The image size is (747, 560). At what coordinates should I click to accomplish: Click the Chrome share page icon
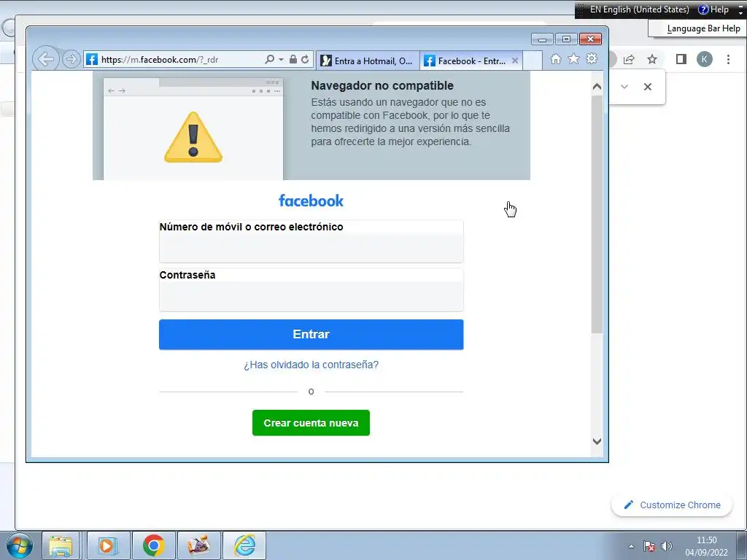(629, 60)
